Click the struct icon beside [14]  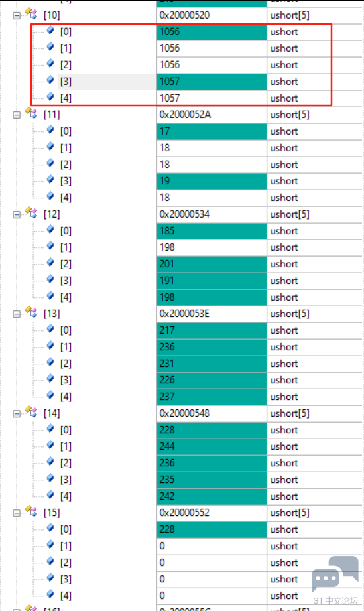click(x=30, y=412)
